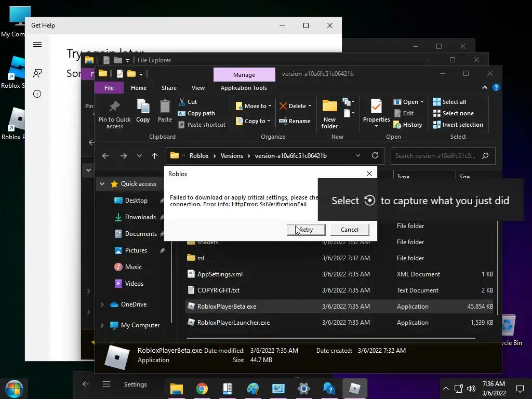Viewport: 532px width, 399px height.
Task: Click the info icon in Get Help
Action: [37, 94]
